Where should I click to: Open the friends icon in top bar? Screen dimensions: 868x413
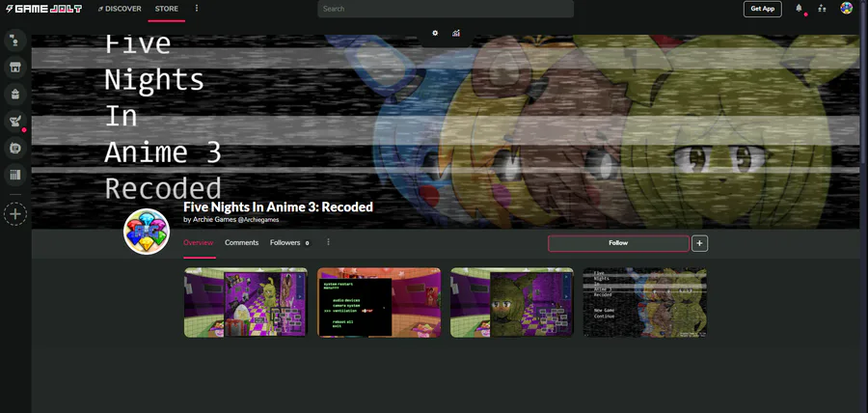click(x=822, y=9)
